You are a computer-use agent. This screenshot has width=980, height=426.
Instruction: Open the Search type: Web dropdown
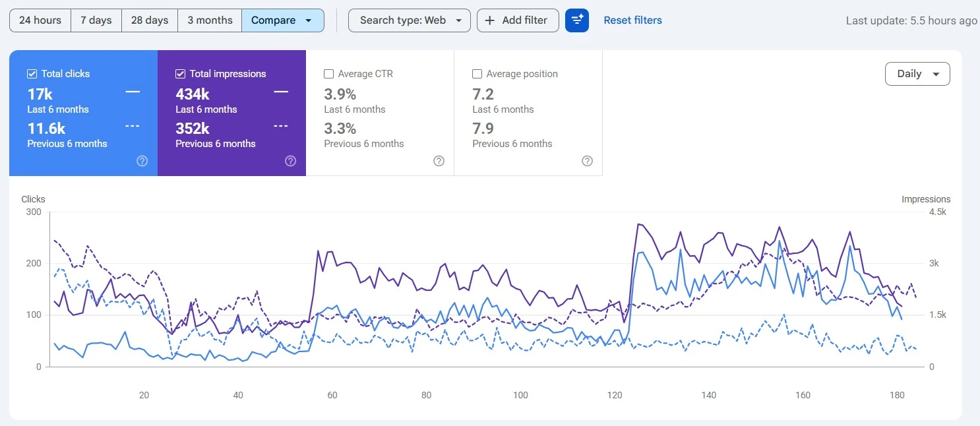410,20
